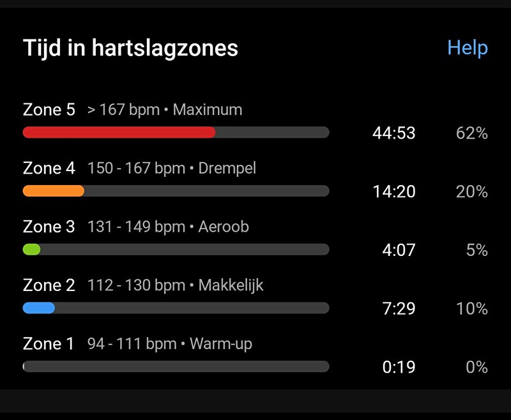Click the 20% percentage for Zone 4
This screenshot has width=511, height=420.
471,191
